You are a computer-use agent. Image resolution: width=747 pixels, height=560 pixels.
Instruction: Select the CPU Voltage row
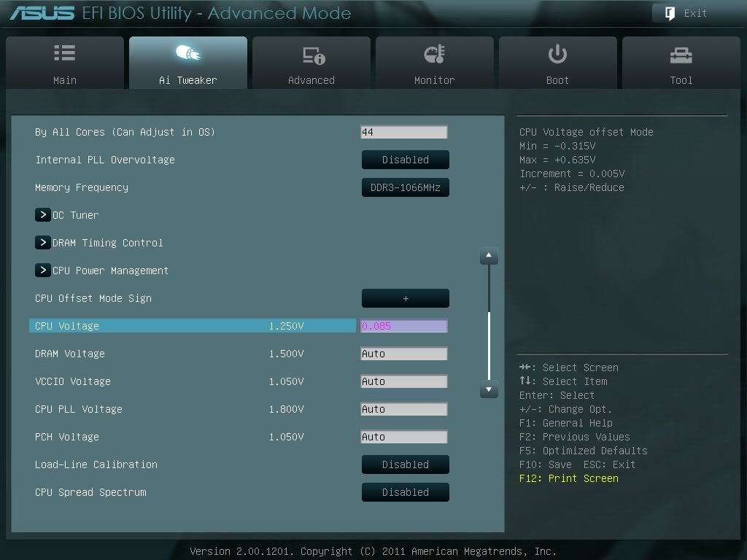(x=193, y=326)
